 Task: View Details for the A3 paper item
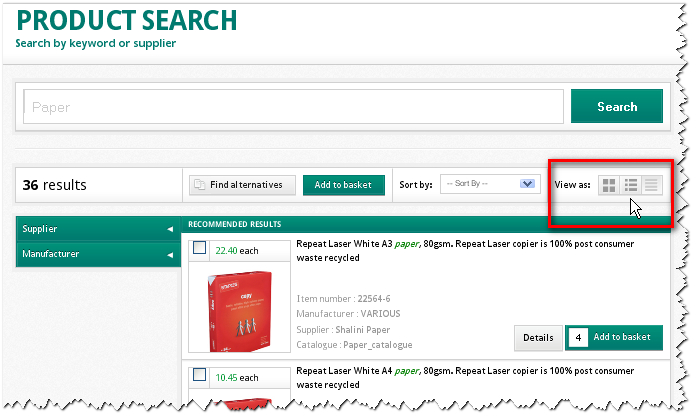click(x=538, y=338)
